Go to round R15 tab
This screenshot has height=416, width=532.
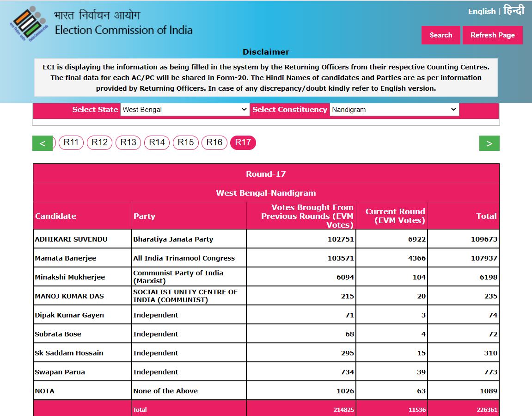click(x=185, y=143)
